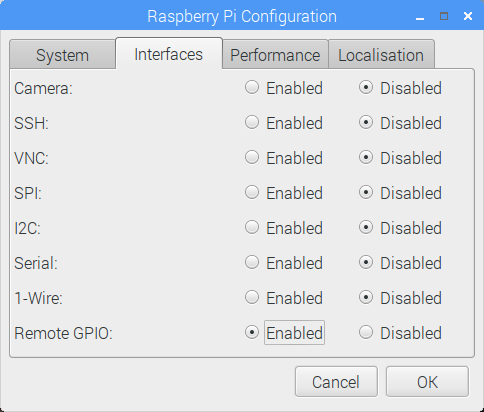Maximize the configuration window

[444, 16]
